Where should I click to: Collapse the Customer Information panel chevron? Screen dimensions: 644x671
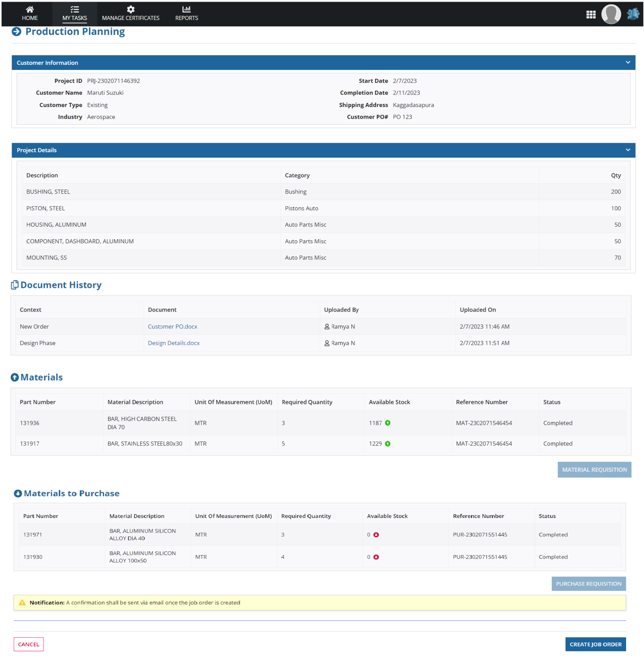(628, 62)
